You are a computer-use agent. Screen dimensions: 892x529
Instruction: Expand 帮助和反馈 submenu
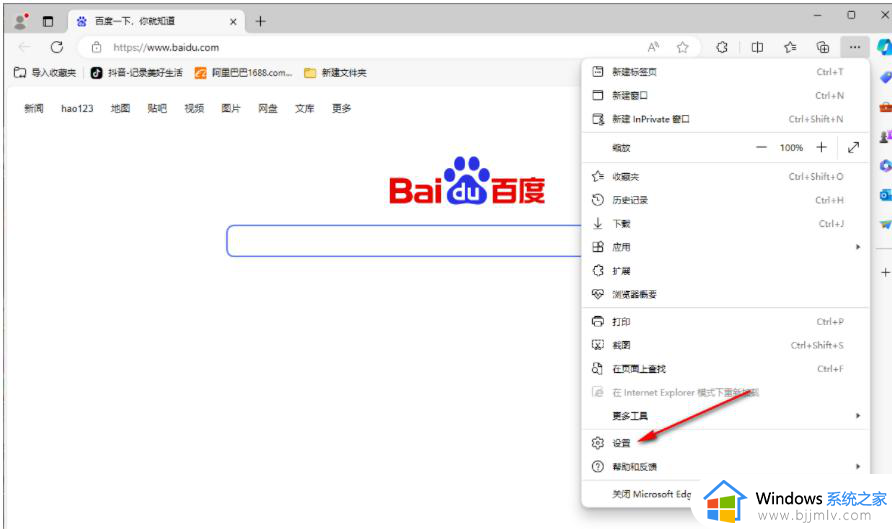(725, 466)
